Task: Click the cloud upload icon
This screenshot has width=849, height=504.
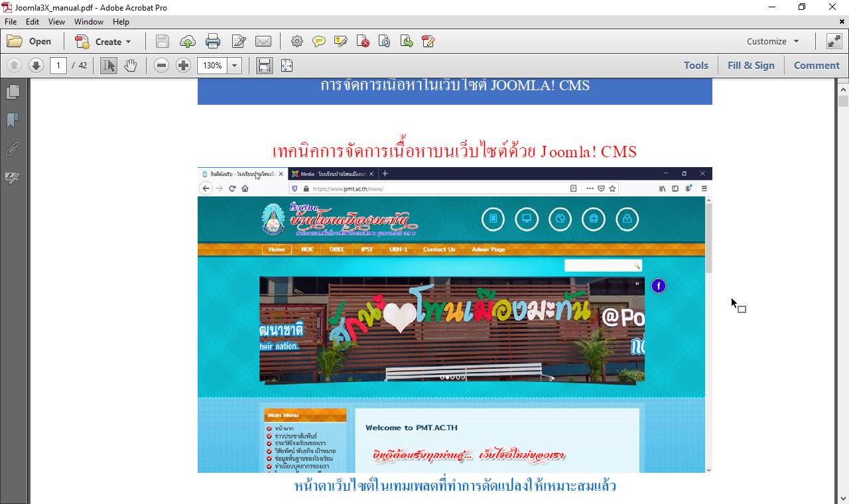Action: coord(188,41)
